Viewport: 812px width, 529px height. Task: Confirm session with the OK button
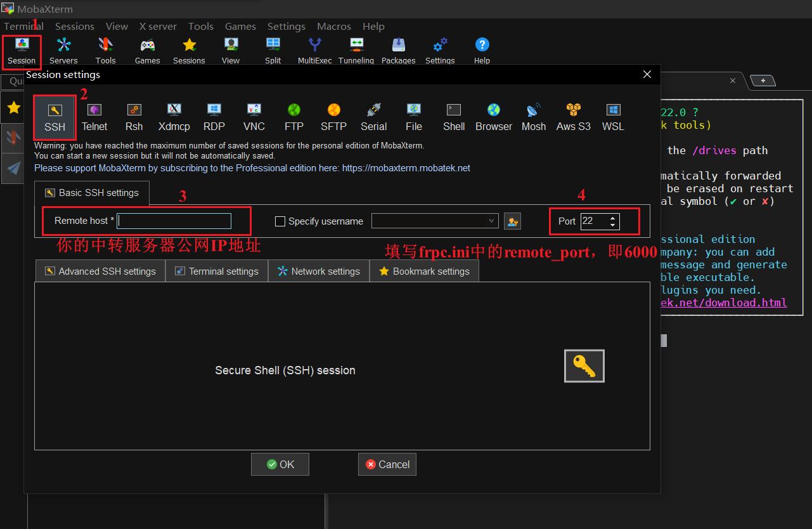pyautogui.click(x=280, y=464)
